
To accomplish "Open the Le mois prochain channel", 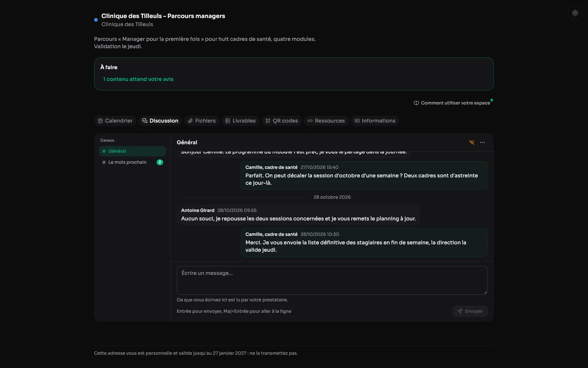I will pos(132,162).
